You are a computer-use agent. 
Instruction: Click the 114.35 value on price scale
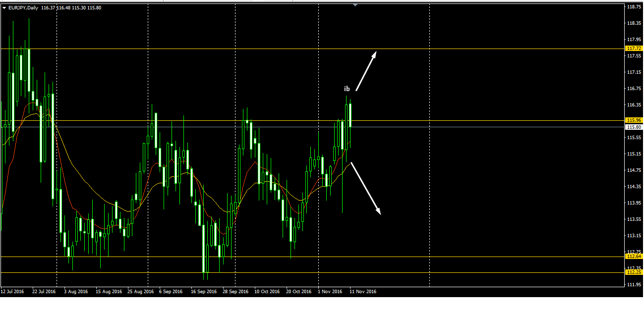634,187
